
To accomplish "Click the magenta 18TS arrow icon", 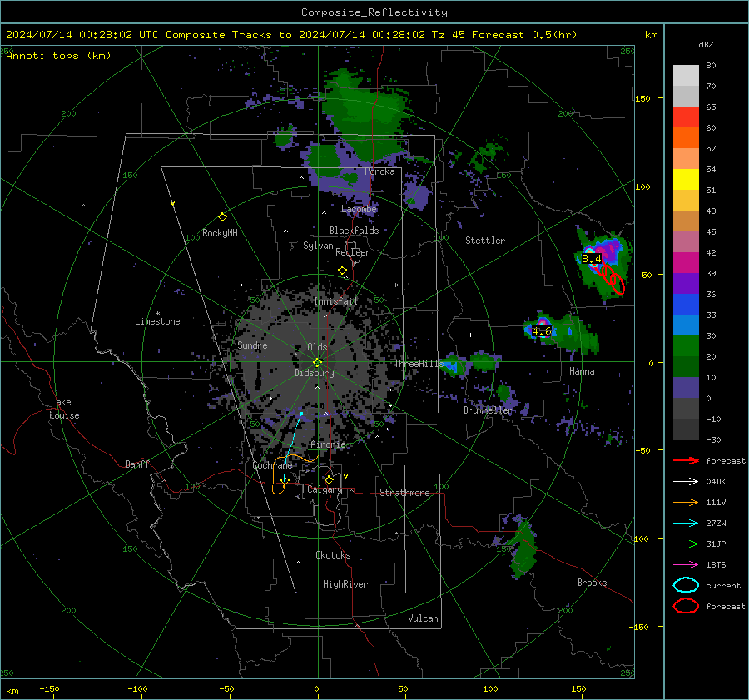I will point(686,565).
